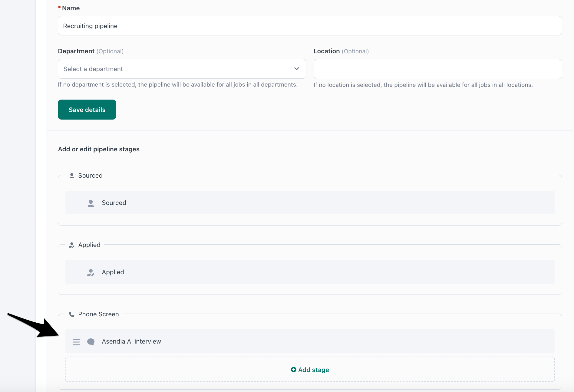This screenshot has height=392, width=574.
Task: Click the chat bubble icon beside Asendia AI interview
Action: point(91,342)
